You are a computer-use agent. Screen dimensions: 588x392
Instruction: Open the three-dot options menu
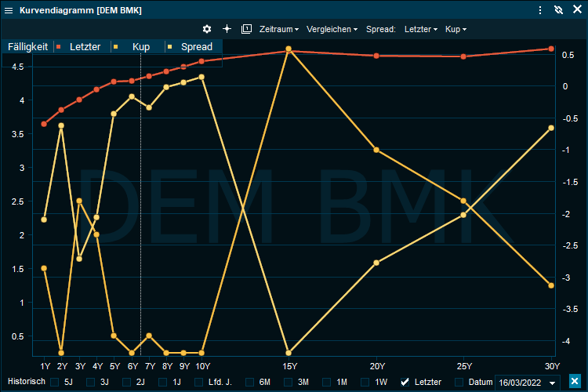coord(540,9)
